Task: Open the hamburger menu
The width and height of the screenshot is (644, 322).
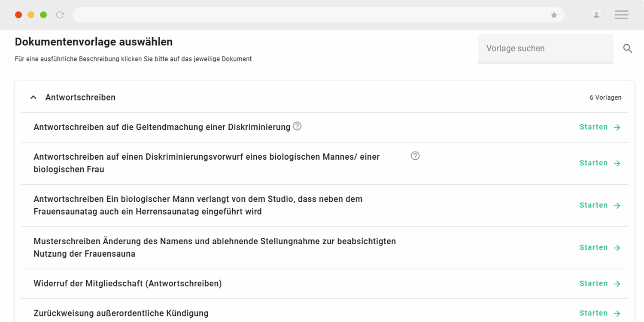Action: click(x=622, y=15)
